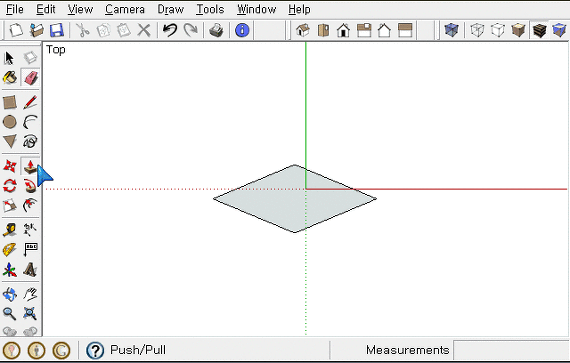The image size is (570, 363).
Task: Click the Make Component tool
Action: point(30,57)
